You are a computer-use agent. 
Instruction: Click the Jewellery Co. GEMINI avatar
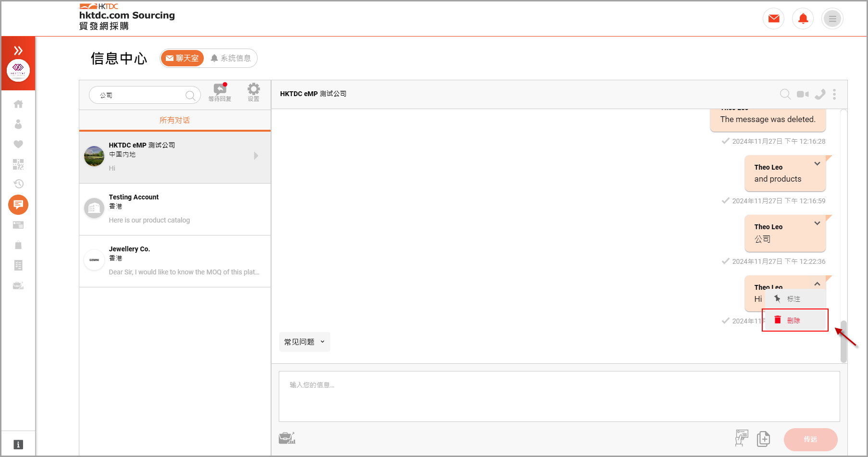(x=94, y=260)
